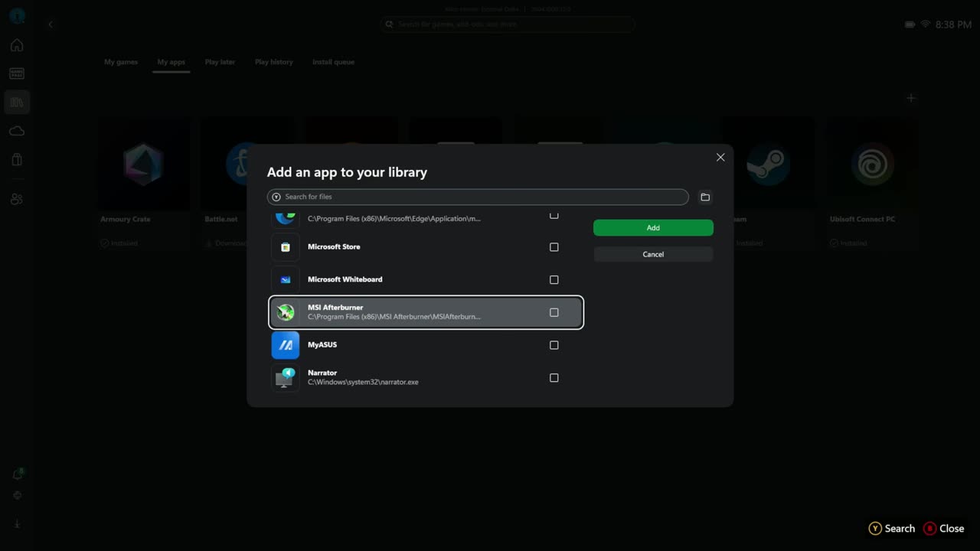This screenshot has width=980, height=551.
Task: Open the profile avatar in the sidebar
Action: [x=17, y=16]
